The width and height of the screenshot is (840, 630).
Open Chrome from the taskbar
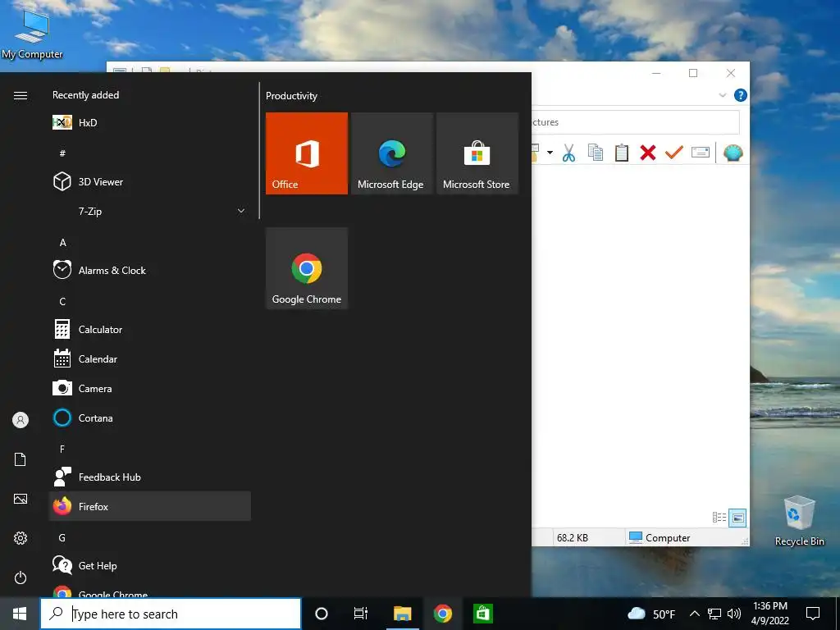click(x=442, y=614)
